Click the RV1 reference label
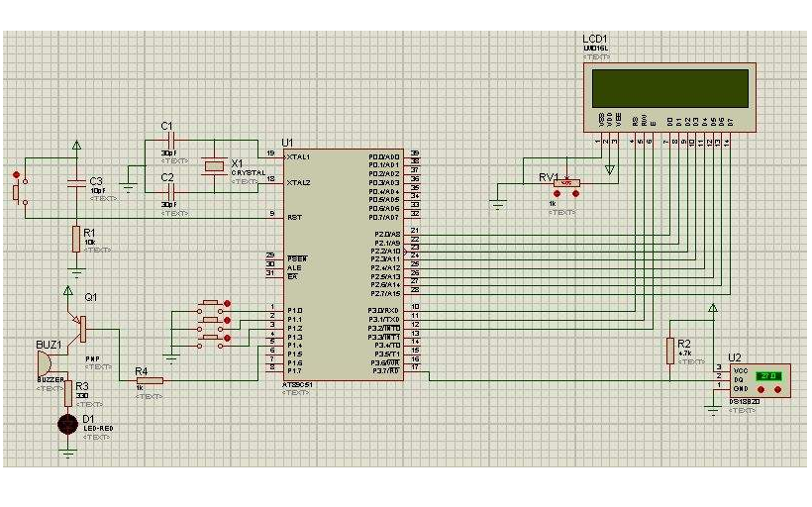The width and height of the screenshot is (812, 507). click(549, 177)
